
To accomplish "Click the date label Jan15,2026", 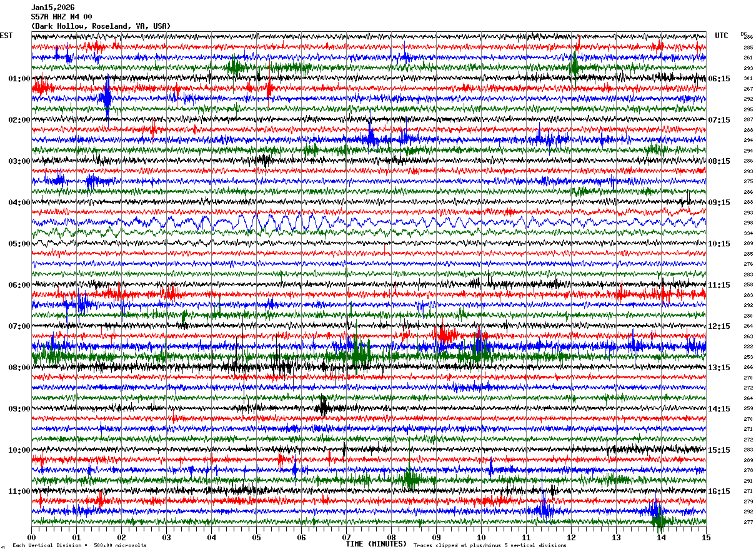I will coord(53,8).
